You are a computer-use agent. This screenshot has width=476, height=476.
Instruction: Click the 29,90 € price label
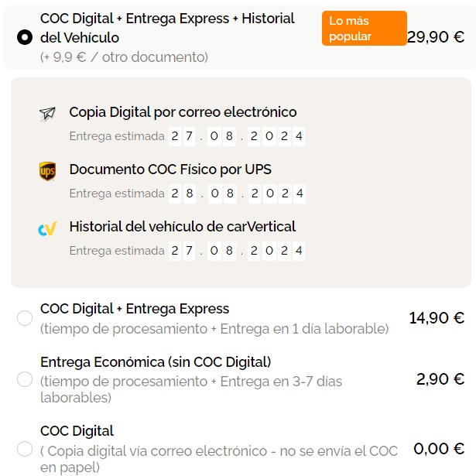coord(436,37)
